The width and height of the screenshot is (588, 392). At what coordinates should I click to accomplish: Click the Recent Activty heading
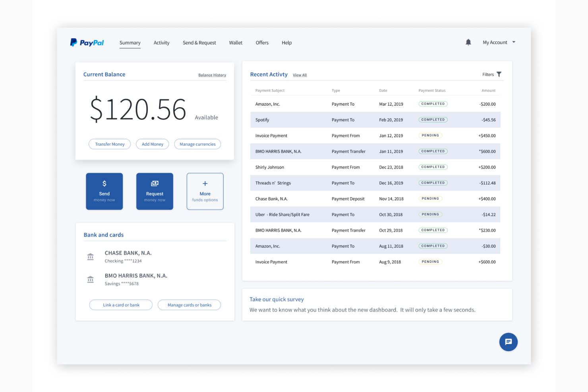pos(269,74)
